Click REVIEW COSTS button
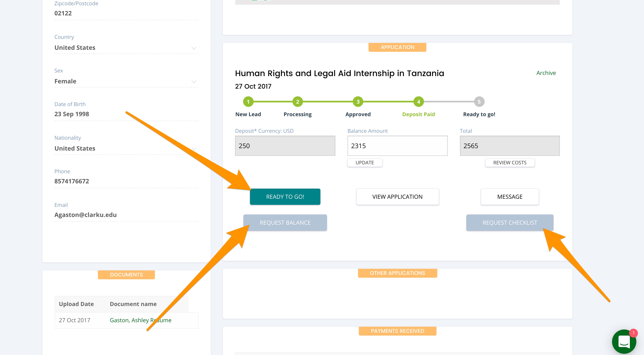 pos(509,163)
